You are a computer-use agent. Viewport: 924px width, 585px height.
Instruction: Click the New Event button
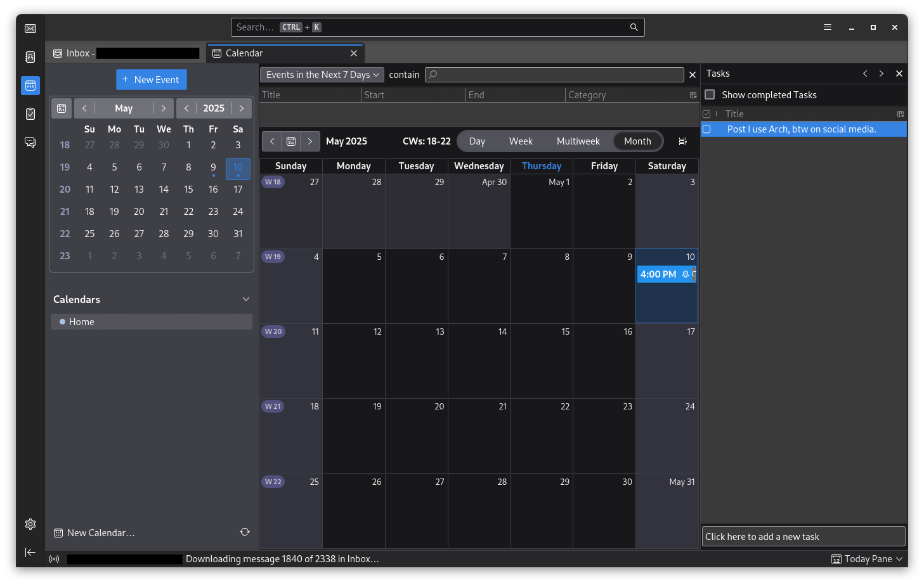coord(151,80)
